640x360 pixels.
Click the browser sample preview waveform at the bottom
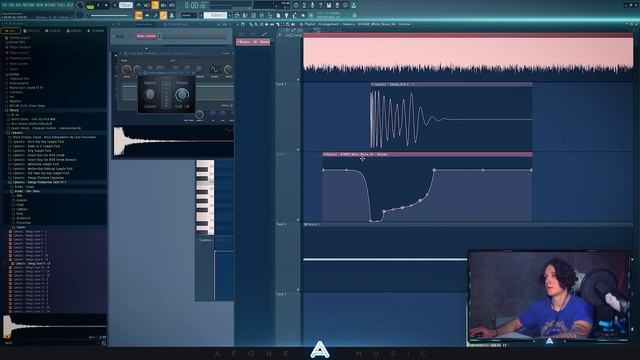(55, 326)
